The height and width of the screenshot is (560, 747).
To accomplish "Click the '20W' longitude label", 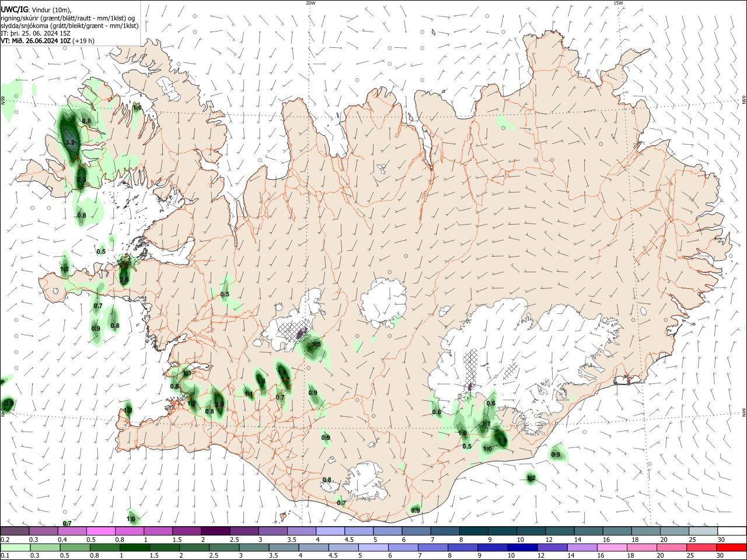I will (x=310, y=3).
